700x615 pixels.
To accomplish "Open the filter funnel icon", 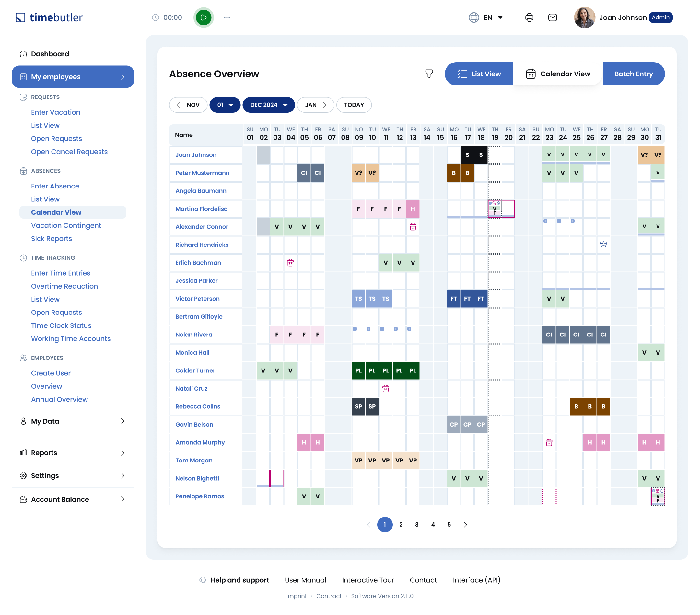I will [429, 74].
